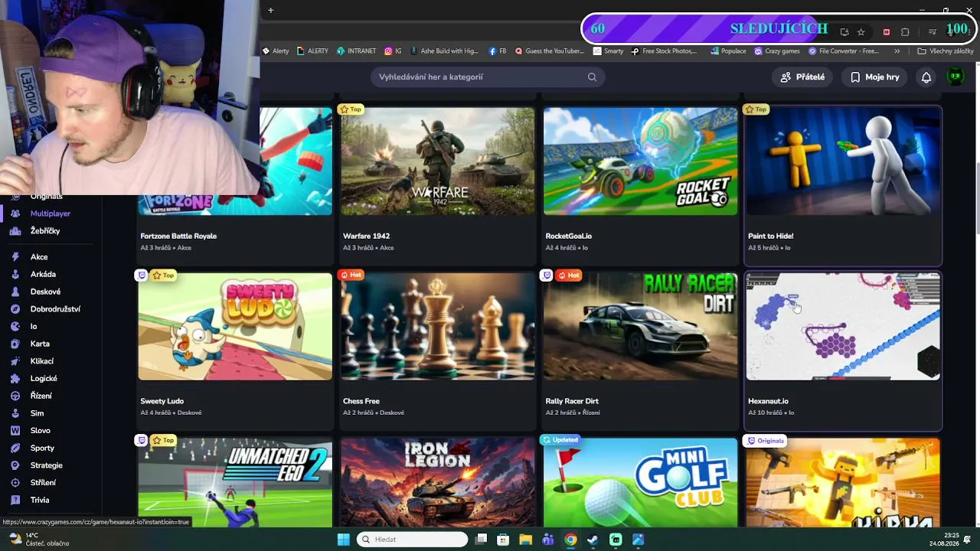The width and height of the screenshot is (980, 551).
Task: Open the Všechny záložky bookmarks folder
Action: click(946, 51)
